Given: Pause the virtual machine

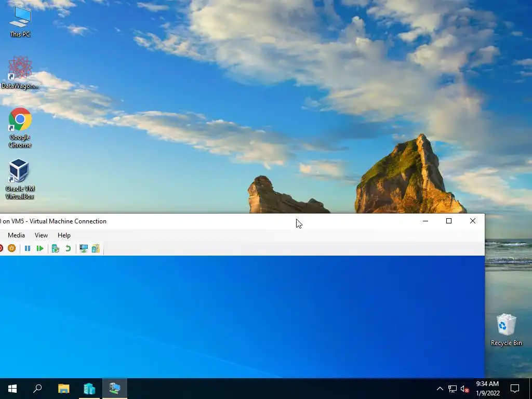Looking at the screenshot, I should point(28,248).
